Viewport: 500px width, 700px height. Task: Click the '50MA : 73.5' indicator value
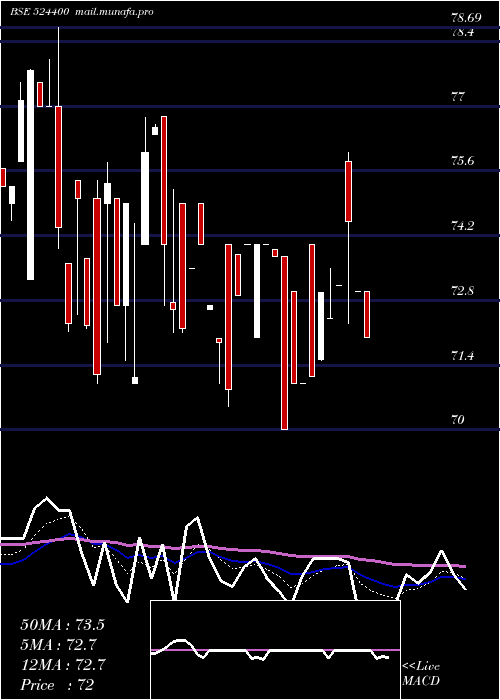pos(62,625)
